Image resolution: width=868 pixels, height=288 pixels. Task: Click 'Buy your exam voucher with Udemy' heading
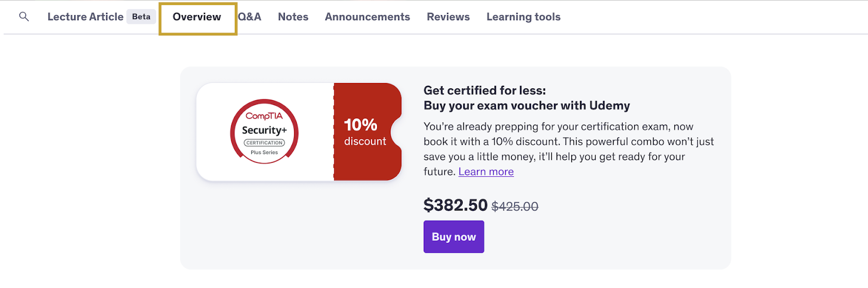click(x=527, y=105)
